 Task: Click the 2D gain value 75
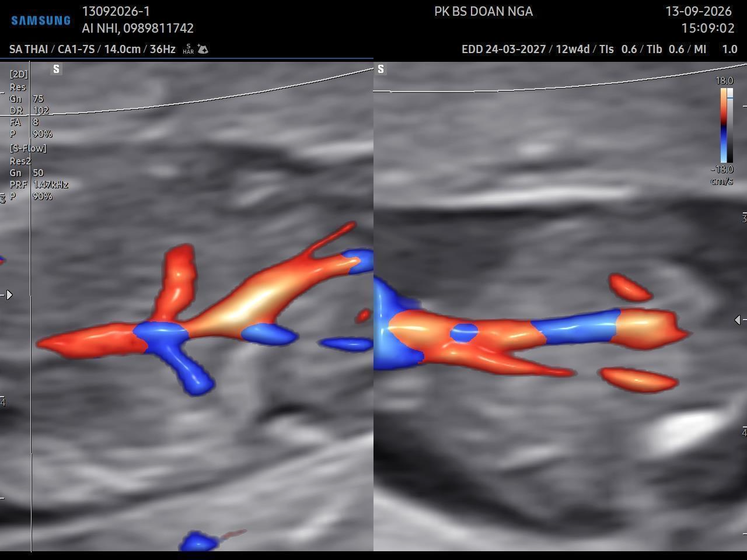pos(39,99)
